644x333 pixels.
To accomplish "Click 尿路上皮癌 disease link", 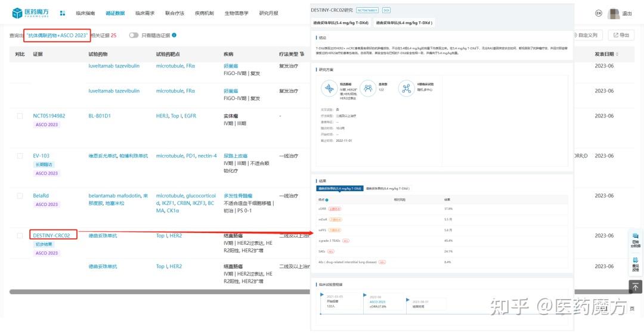I will (236, 156).
